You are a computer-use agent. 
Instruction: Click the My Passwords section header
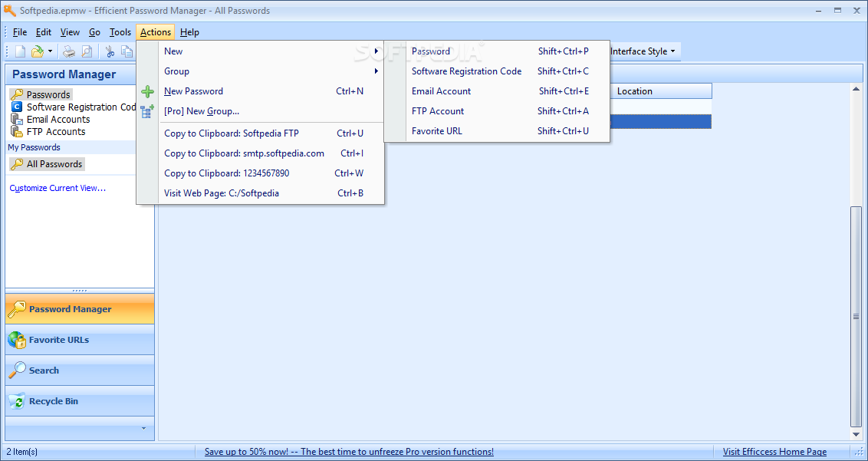tap(71, 147)
